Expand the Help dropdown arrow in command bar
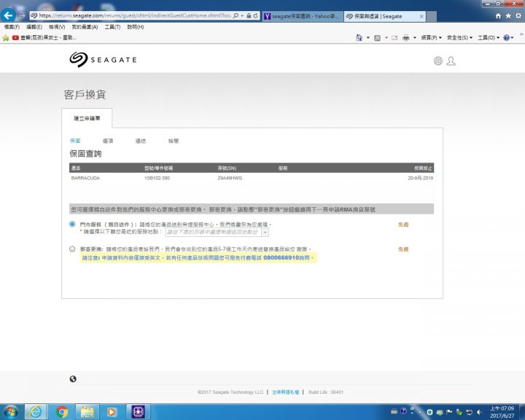525x420 pixels. [513, 38]
